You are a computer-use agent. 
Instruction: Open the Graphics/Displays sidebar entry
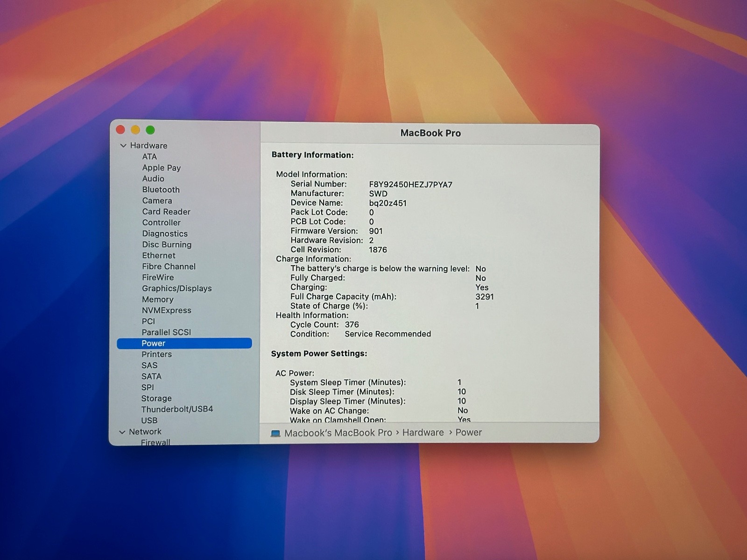(x=176, y=288)
